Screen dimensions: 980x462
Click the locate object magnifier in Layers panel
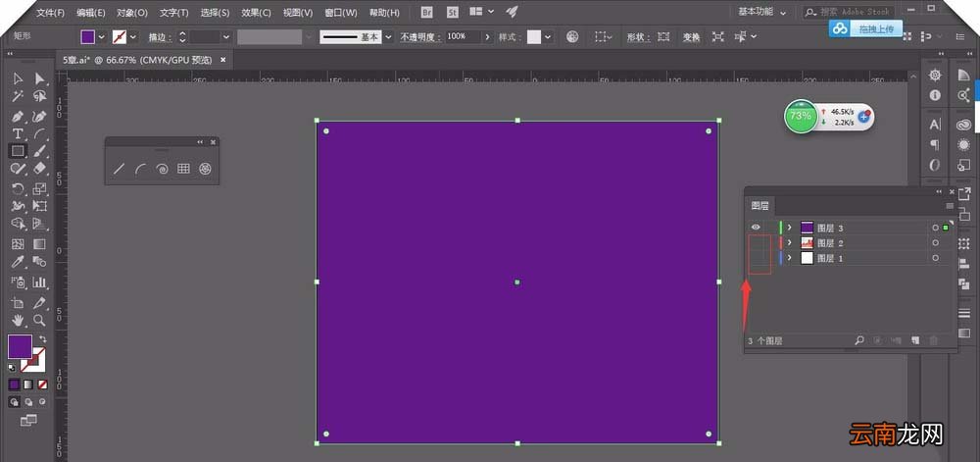859,340
